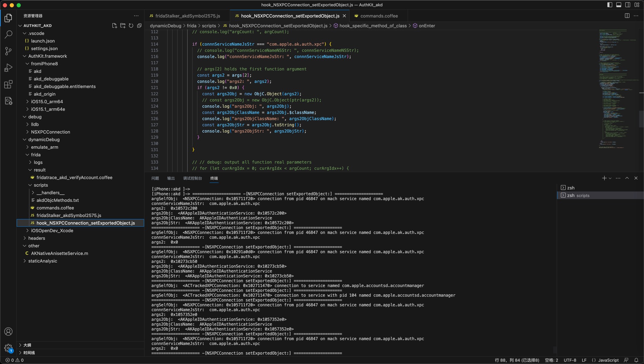
Task: Open the Search view in activity bar
Action: click(8, 34)
